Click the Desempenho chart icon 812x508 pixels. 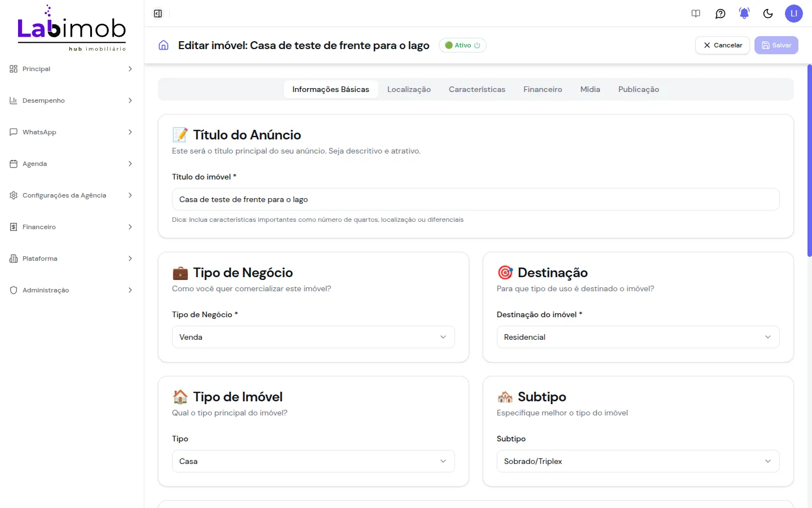point(14,100)
